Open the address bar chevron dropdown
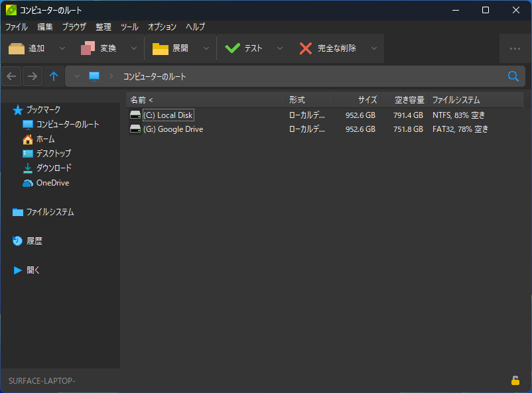 (x=76, y=76)
